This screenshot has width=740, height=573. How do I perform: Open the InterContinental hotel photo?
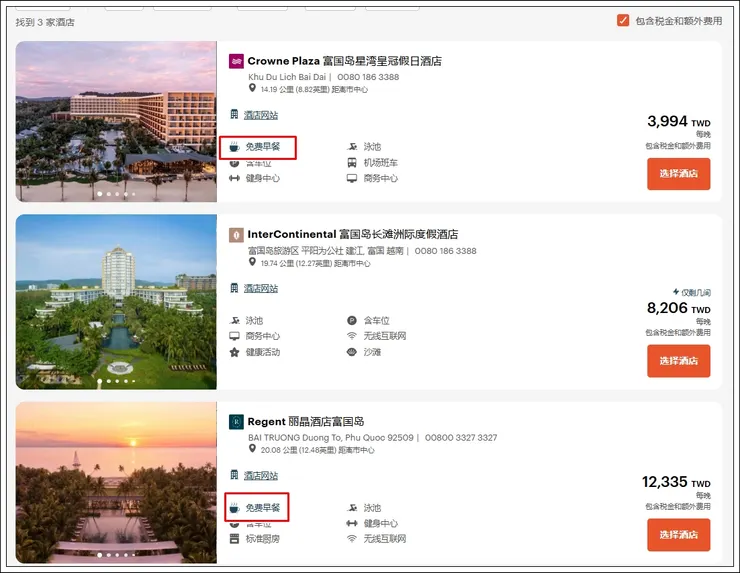click(x=116, y=302)
